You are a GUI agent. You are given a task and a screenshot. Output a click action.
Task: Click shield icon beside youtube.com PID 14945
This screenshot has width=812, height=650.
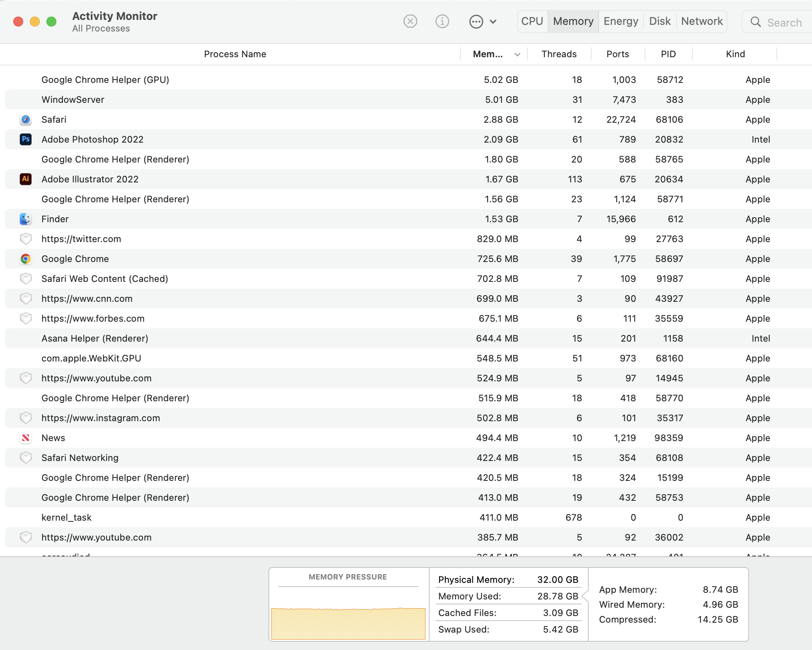tap(26, 378)
